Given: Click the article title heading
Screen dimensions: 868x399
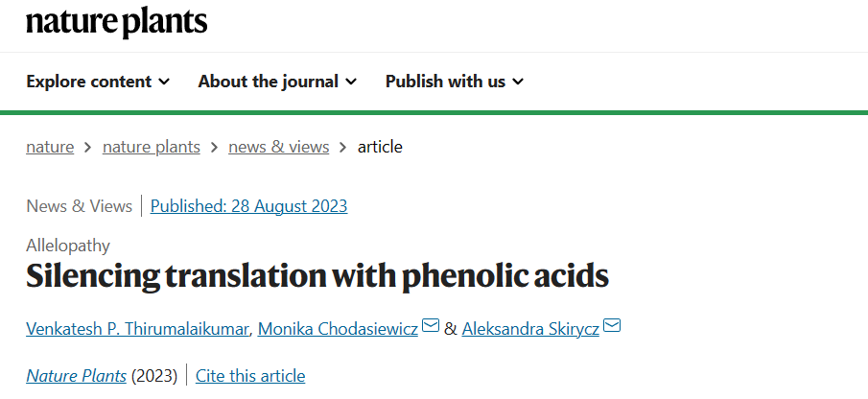Looking at the screenshot, I should point(317,275).
